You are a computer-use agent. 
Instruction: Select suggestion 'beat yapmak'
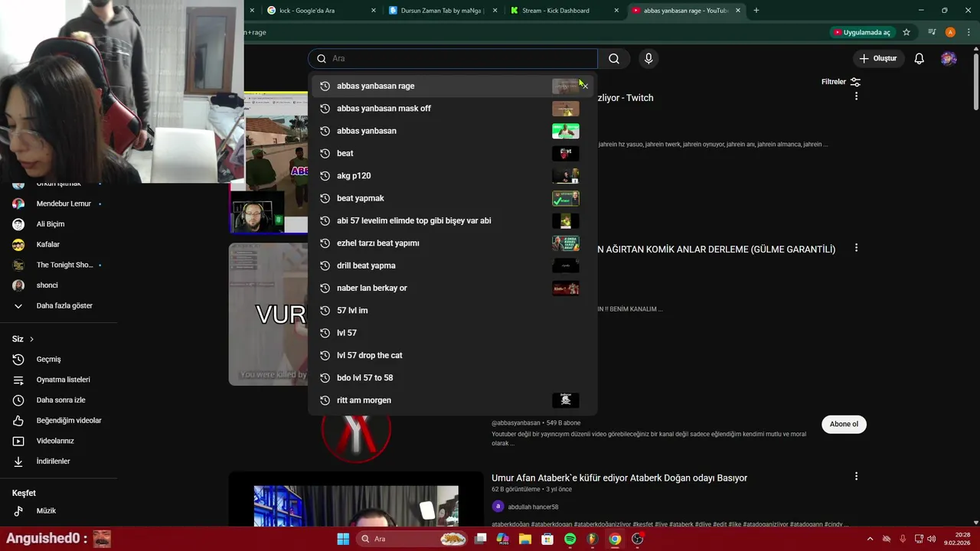(452, 198)
